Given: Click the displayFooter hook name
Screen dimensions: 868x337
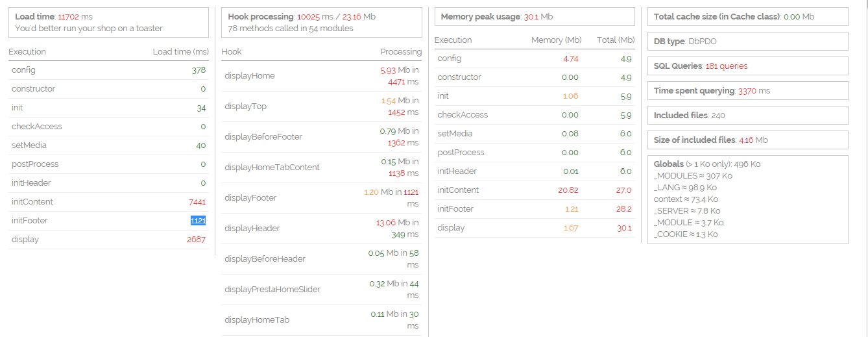Looking at the screenshot, I should [250, 198].
